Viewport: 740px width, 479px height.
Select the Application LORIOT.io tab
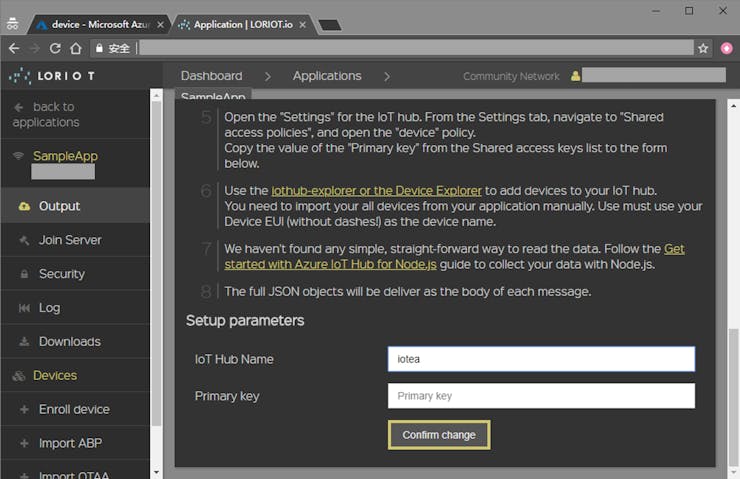pyautogui.click(x=243, y=25)
